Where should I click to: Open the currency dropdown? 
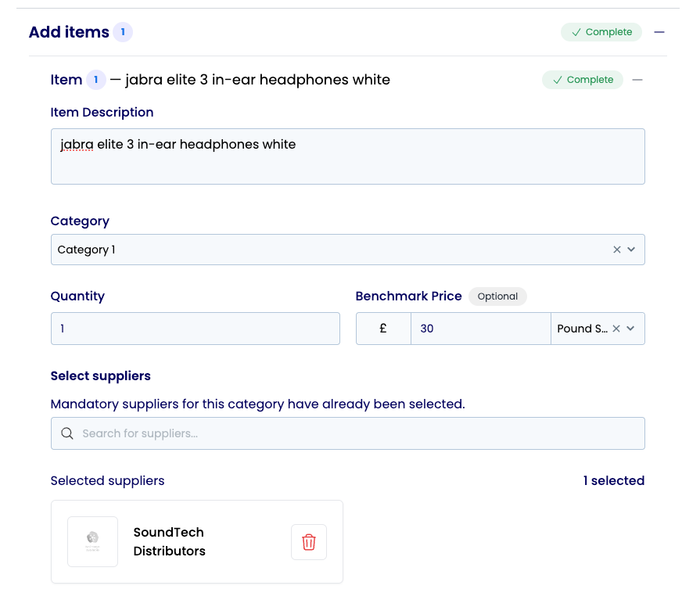630,329
